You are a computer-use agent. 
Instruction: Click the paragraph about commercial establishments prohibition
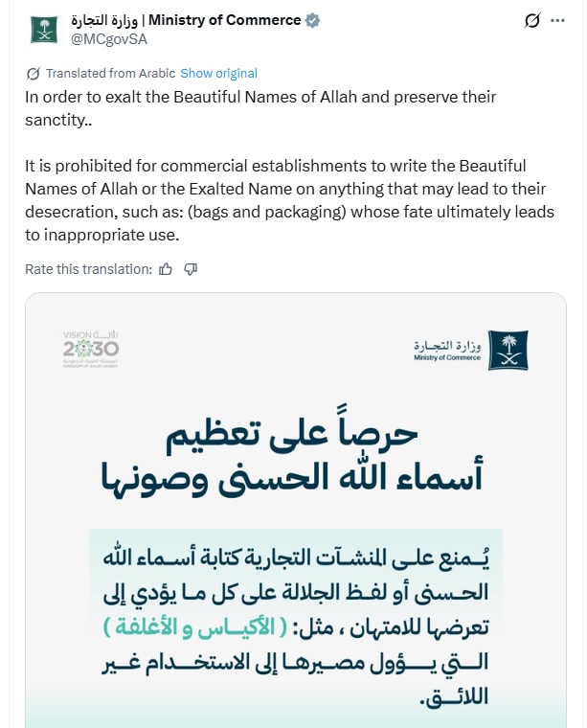tap(289, 201)
